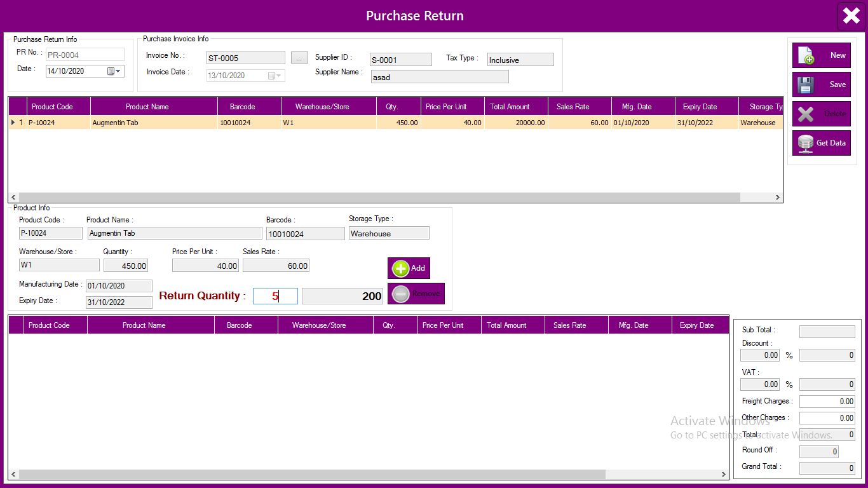This screenshot has height=488, width=868.
Task: Click the grey minus Remove icon
Action: tap(401, 294)
